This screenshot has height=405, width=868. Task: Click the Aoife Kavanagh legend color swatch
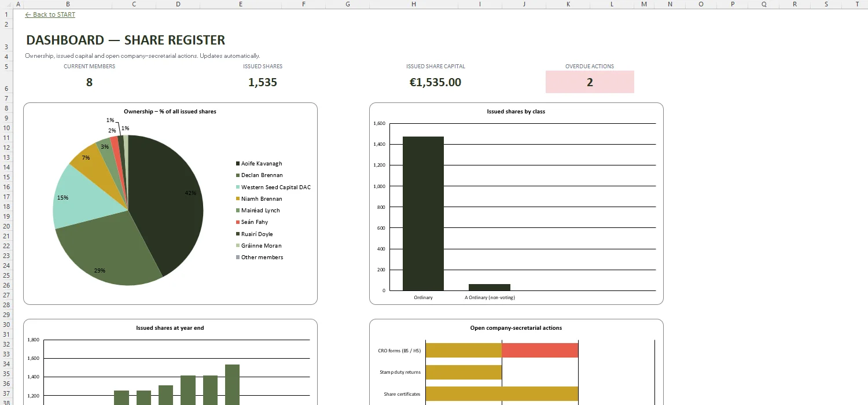(238, 164)
